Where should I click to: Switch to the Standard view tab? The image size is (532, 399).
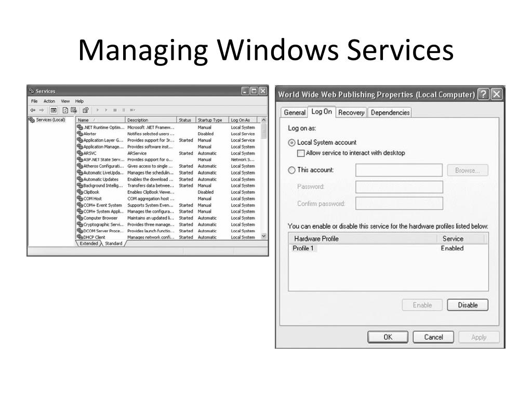pyautogui.click(x=114, y=243)
